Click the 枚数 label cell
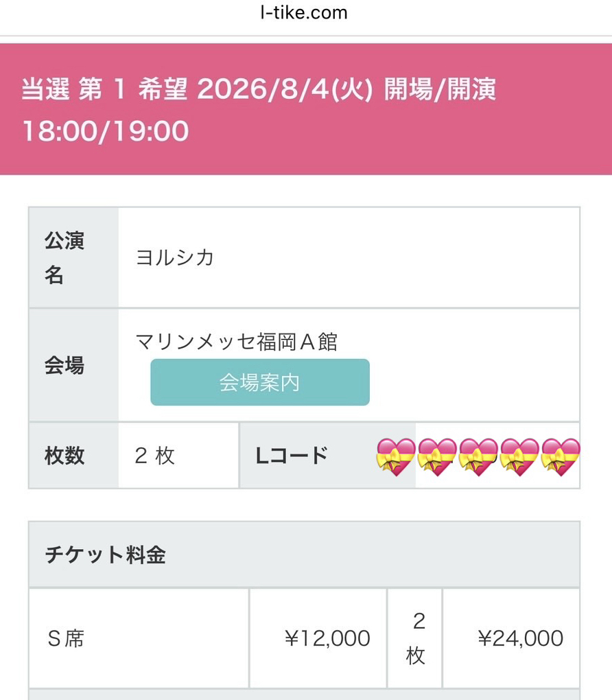The width and height of the screenshot is (612, 700). tap(64, 456)
